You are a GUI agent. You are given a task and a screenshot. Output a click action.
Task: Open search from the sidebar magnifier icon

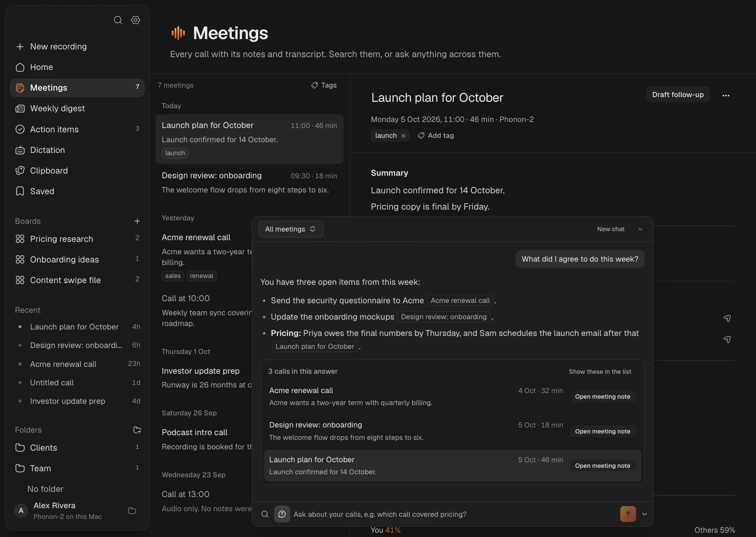pos(118,20)
